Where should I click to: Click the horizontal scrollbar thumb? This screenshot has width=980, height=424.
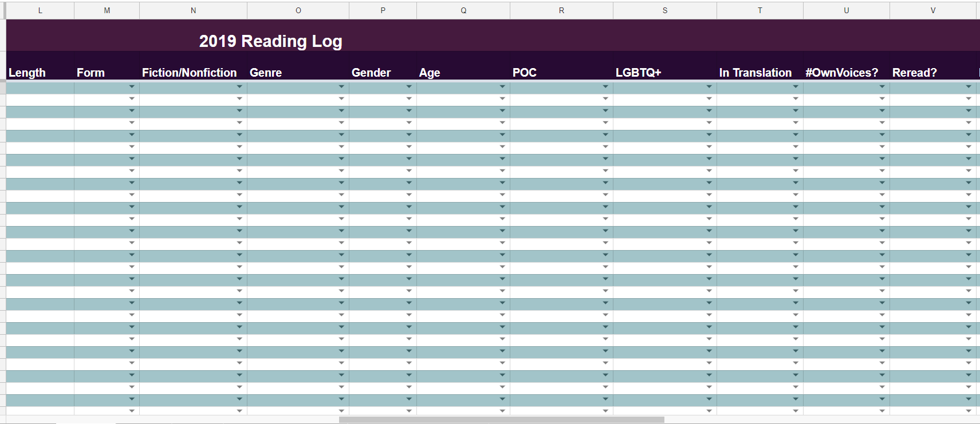point(501,420)
